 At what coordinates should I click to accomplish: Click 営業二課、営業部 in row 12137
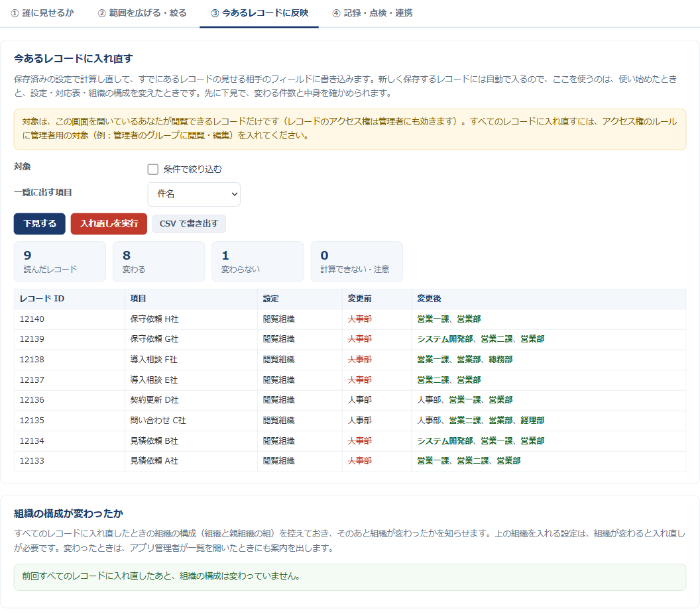tap(449, 380)
